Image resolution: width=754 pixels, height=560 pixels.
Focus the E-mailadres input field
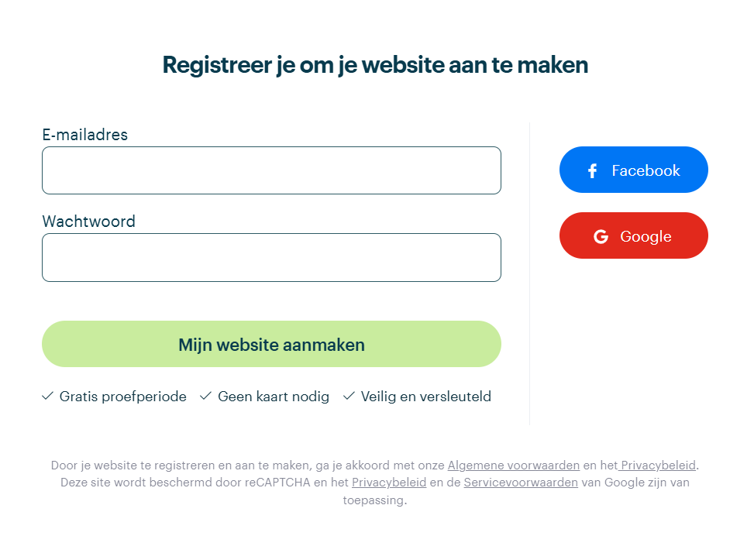[272, 170]
